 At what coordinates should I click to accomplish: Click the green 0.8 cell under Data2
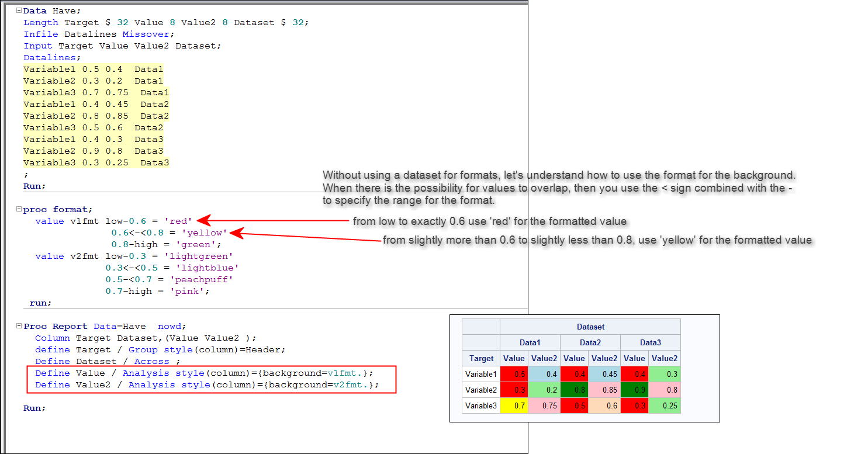[575, 389]
